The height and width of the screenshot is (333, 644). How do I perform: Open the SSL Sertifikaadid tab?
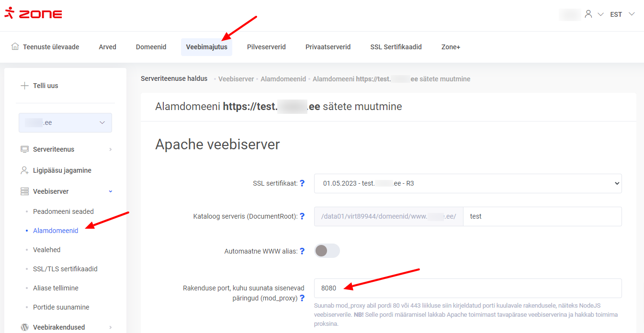pos(395,47)
